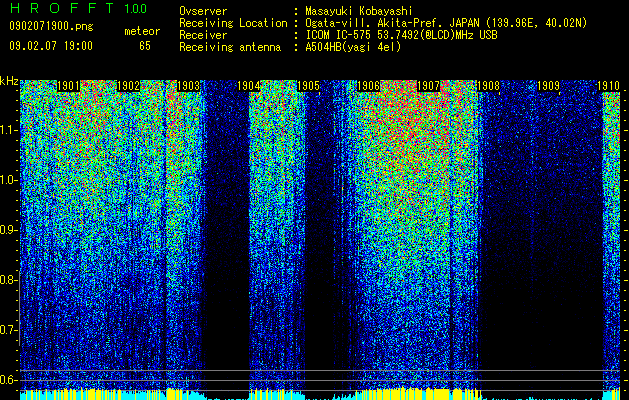The image size is (629, 400).
Task: Click the 0902071900.png filename text
Action: (51, 26)
